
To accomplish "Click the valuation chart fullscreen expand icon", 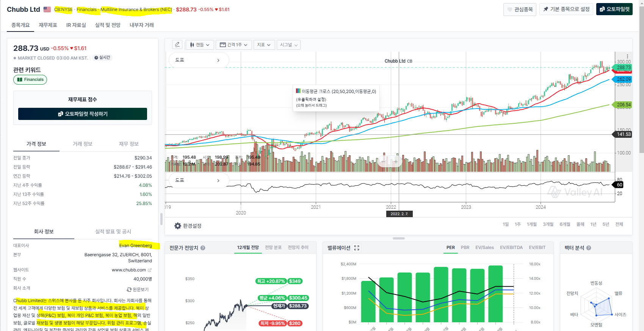I will coord(357,248).
